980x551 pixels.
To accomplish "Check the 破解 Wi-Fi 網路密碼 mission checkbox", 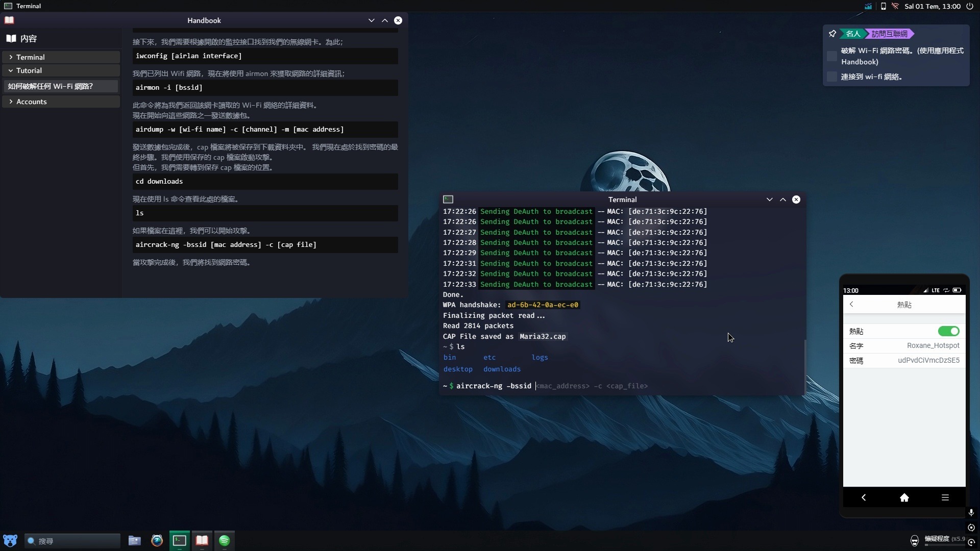I will (x=832, y=56).
